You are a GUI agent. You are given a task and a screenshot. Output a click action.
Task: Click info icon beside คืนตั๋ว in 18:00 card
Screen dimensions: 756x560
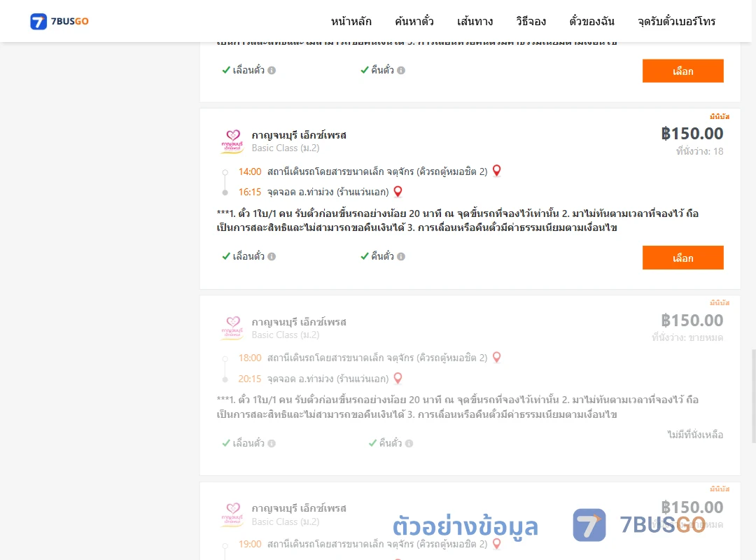409,443
